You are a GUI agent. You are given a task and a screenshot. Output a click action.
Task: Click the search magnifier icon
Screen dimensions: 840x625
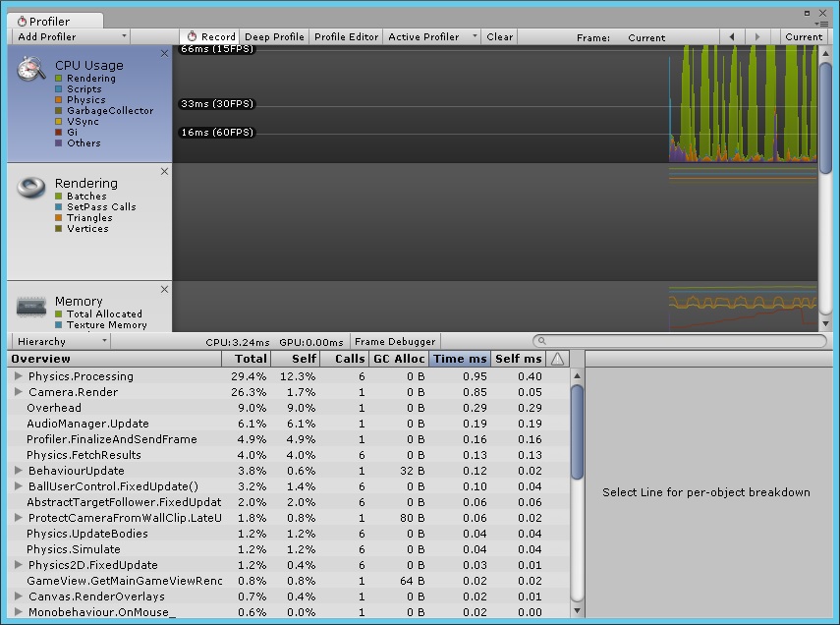[x=541, y=341]
